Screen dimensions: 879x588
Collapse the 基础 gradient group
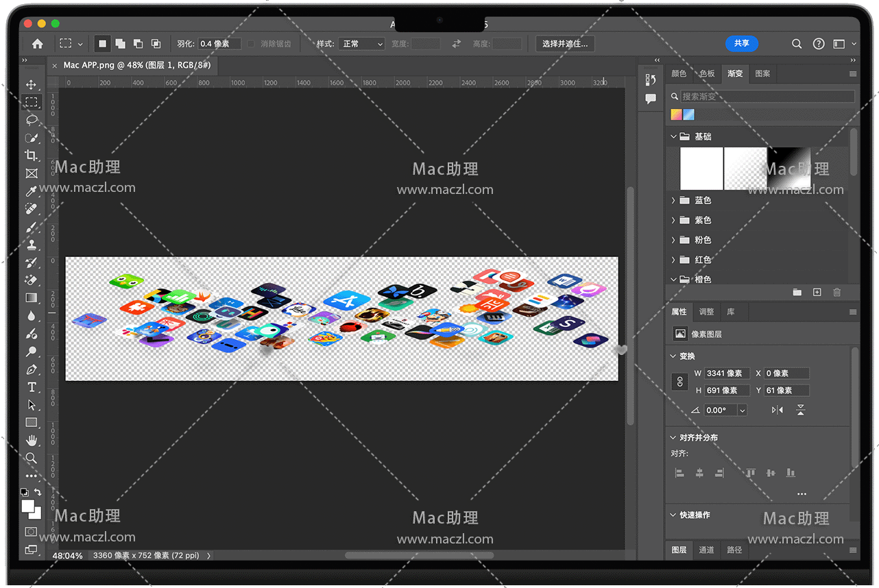[673, 136]
